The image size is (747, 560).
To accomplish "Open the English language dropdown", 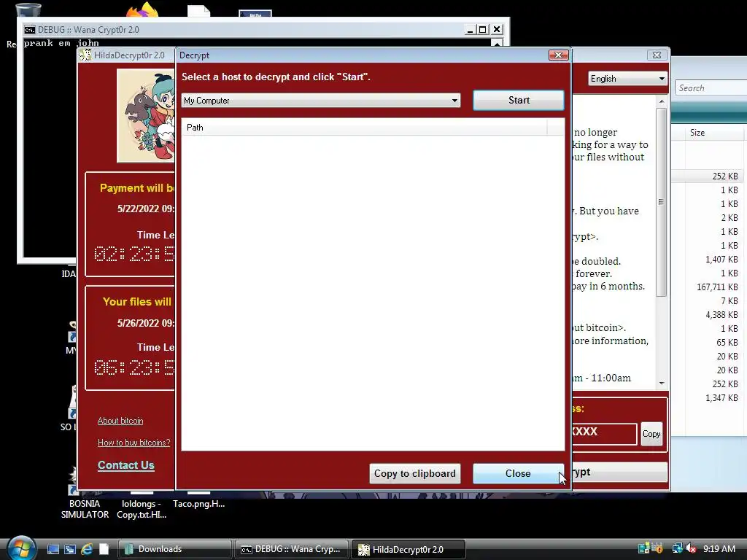I will (x=627, y=79).
